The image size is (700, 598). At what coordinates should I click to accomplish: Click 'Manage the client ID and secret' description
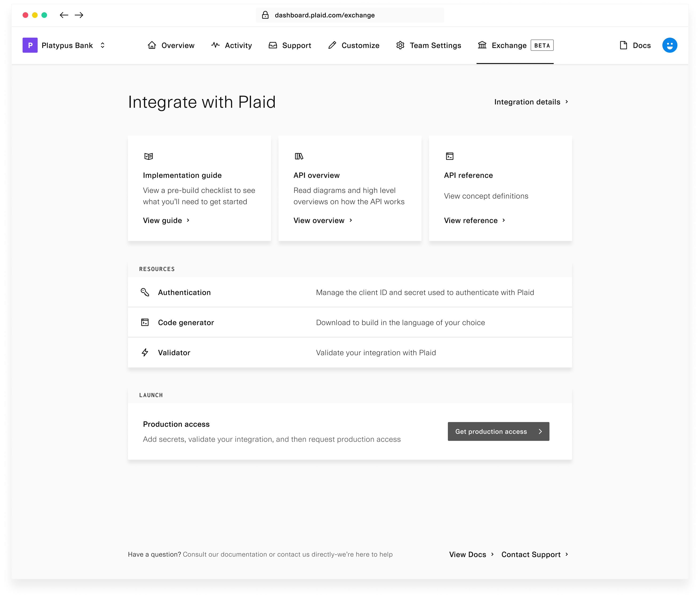coord(425,293)
